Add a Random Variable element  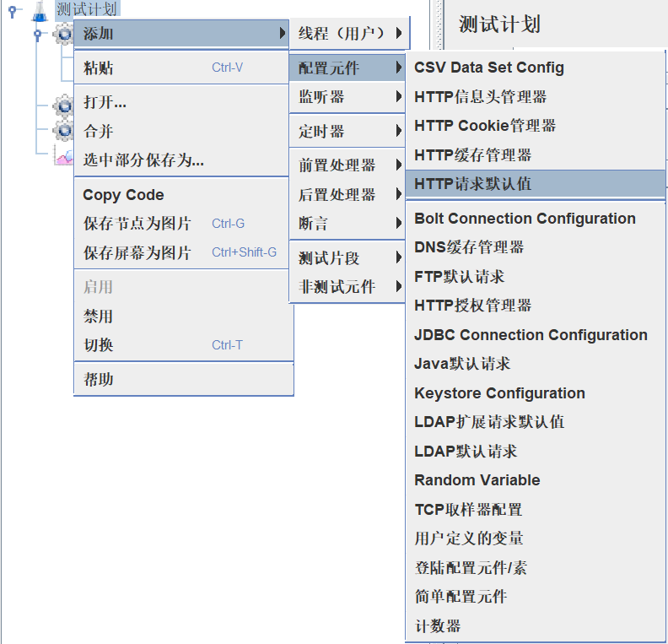(536, 480)
